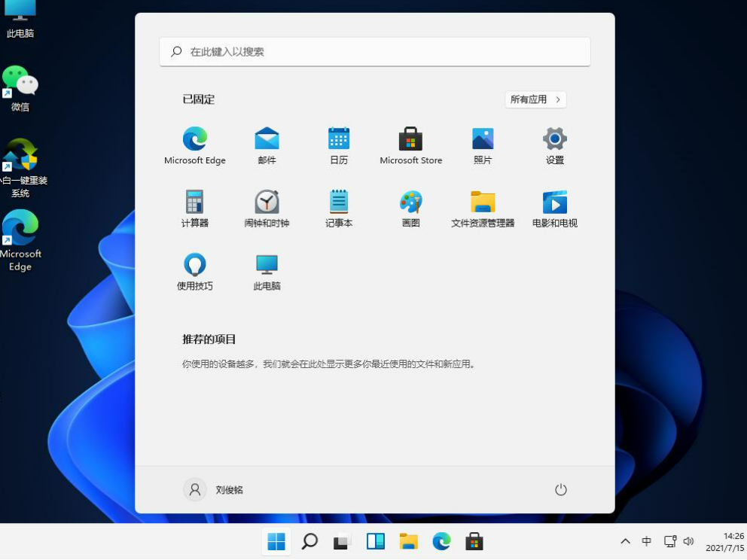
Task: Open Settings (设置) gear icon
Action: 555,139
